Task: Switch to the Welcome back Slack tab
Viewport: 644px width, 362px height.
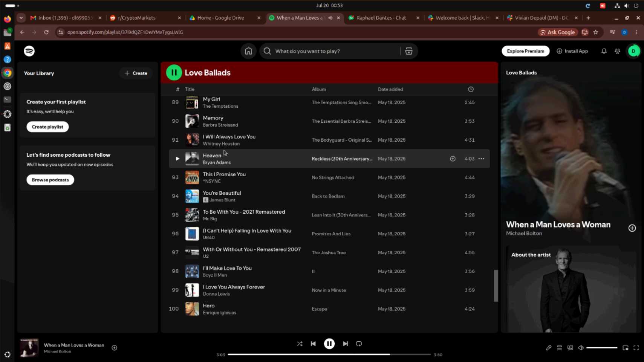Action: (x=463, y=18)
